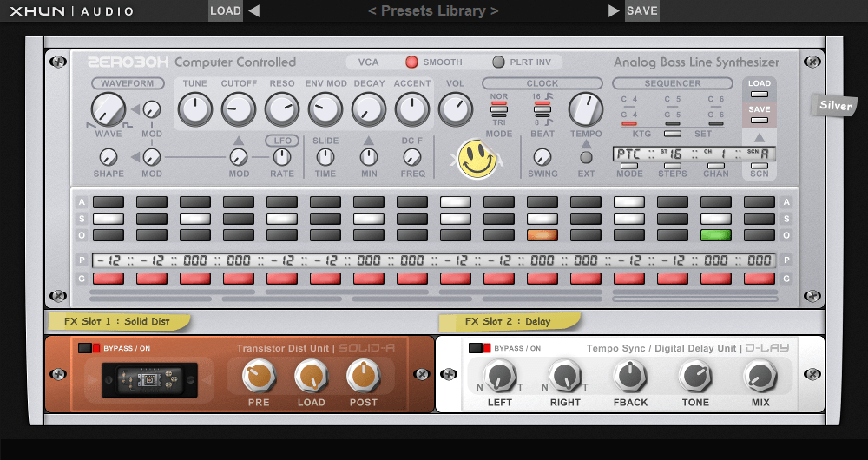Image resolution: width=868 pixels, height=460 pixels.
Task: Toggle the PLRT INV switch
Action: pos(498,62)
